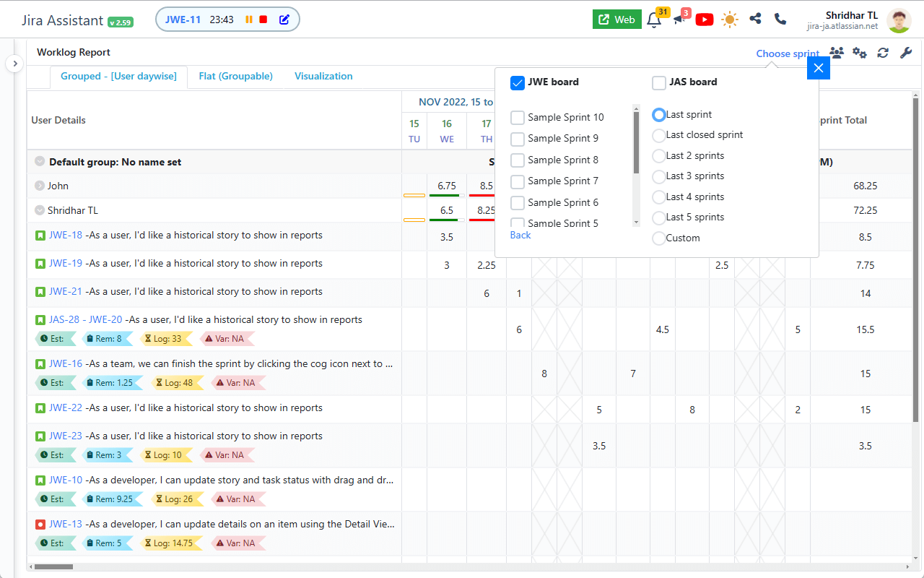Open the share icon in the header
Screen dimensions: 924x578
pos(755,20)
